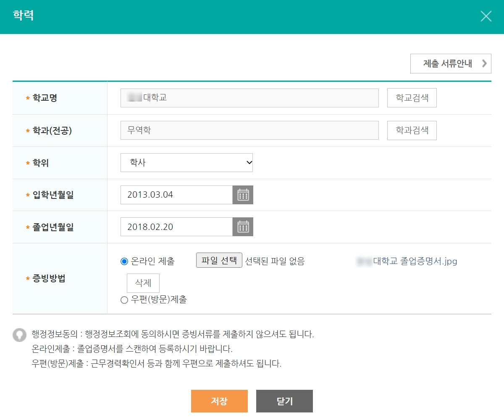Choose a file with 파일 선택
Image resolution: width=504 pixels, height=420 pixels.
point(219,260)
